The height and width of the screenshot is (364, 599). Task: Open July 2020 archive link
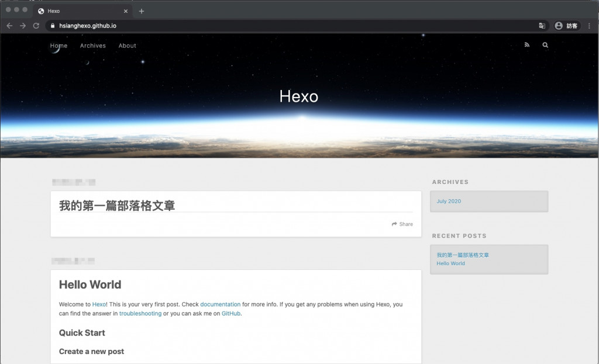(x=449, y=201)
